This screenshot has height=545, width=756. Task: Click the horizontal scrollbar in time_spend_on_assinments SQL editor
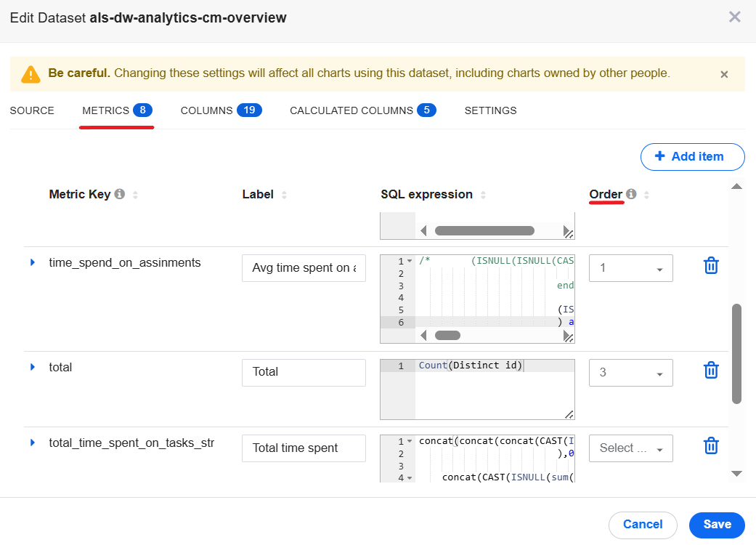click(x=447, y=335)
